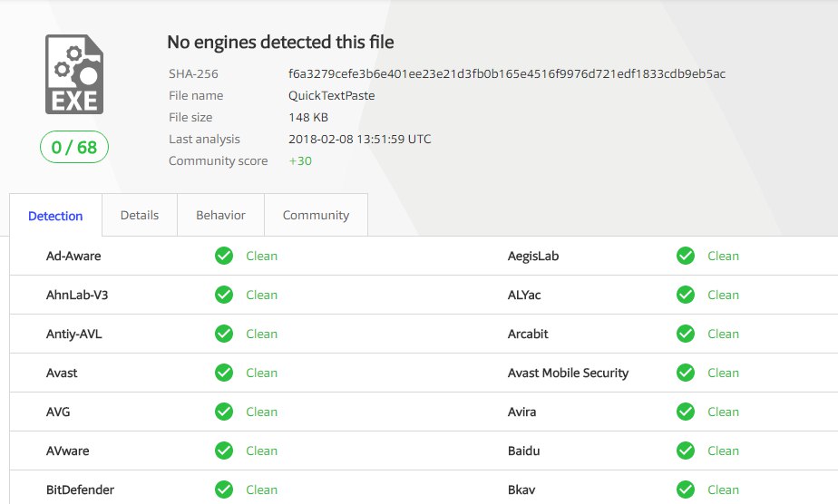This screenshot has width=838, height=504.
Task: Click the file name QuickTextPaste
Action: point(331,95)
